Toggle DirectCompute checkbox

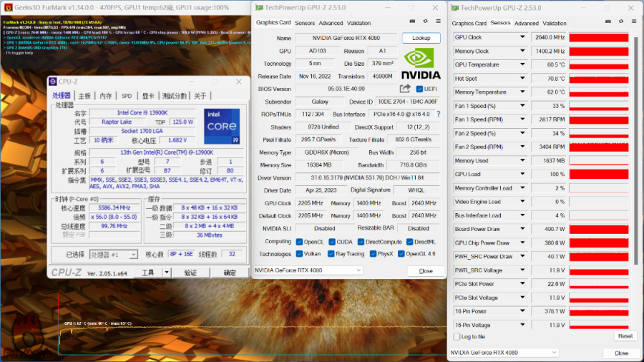361,242
